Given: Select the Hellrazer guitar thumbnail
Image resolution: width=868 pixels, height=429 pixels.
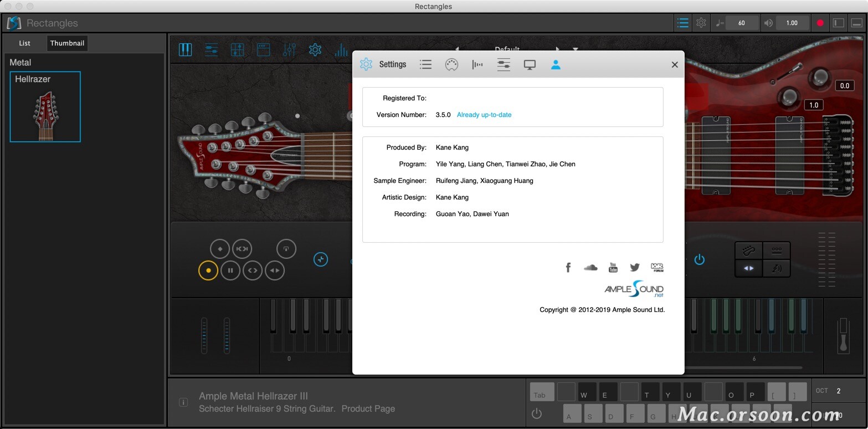Looking at the screenshot, I should 45,107.
